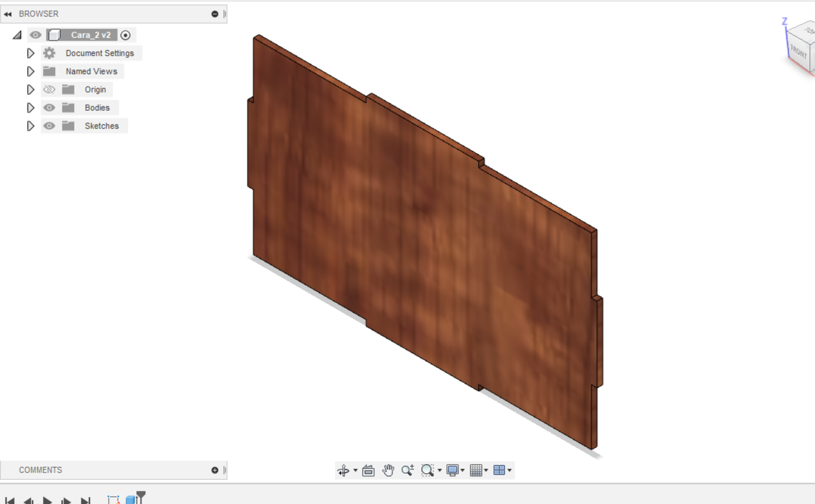Select the Orbit tool in navigation bar

[343, 470]
